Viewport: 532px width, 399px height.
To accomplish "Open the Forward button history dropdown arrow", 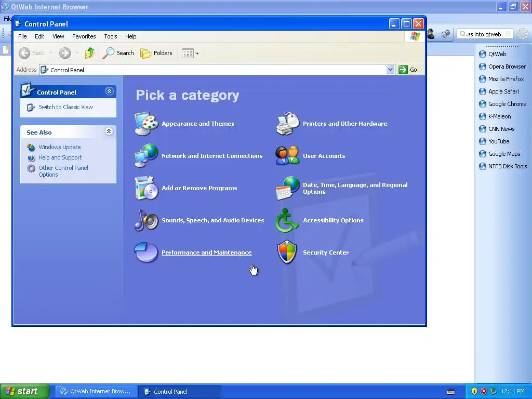I will [x=77, y=53].
